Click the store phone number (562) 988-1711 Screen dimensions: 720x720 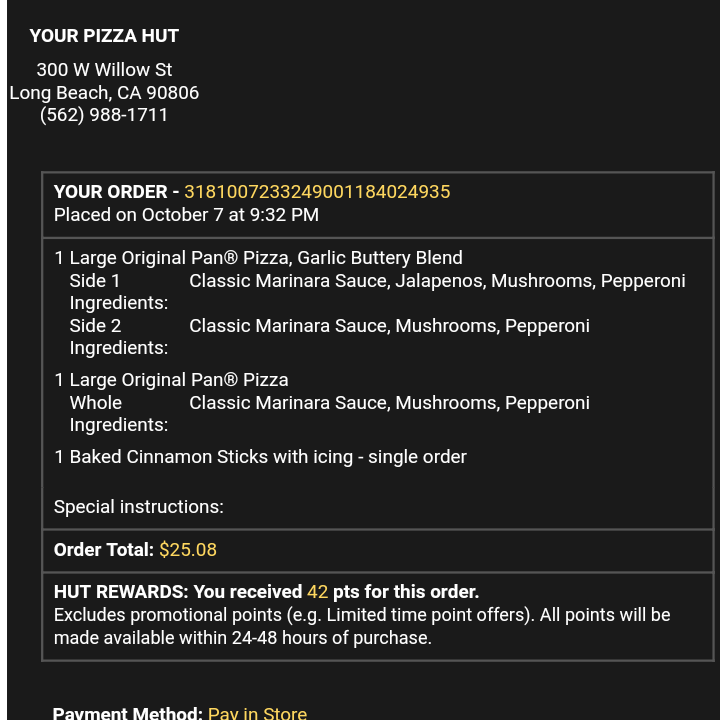(104, 115)
